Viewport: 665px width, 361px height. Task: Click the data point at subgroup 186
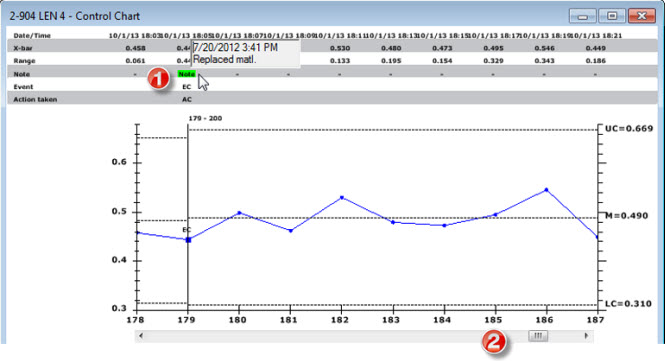(x=546, y=190)
